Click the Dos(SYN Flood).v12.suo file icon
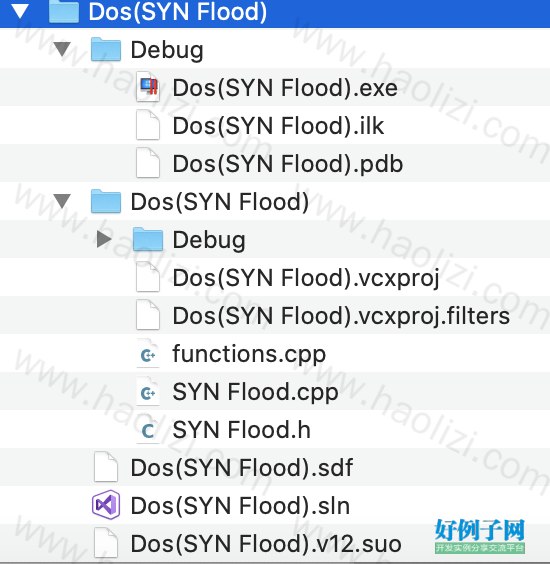 [106, 543]
